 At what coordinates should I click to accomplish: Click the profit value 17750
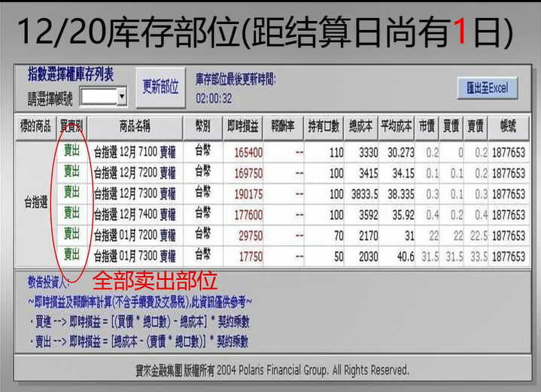[x=251, y=257]
